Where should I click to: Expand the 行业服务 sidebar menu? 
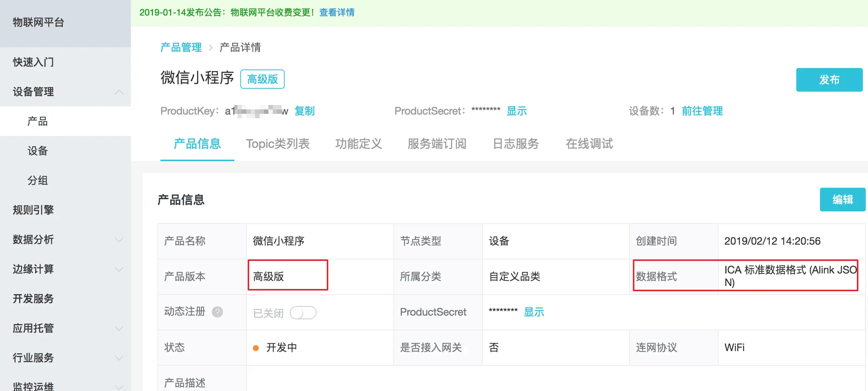click(x=65, y=358)
